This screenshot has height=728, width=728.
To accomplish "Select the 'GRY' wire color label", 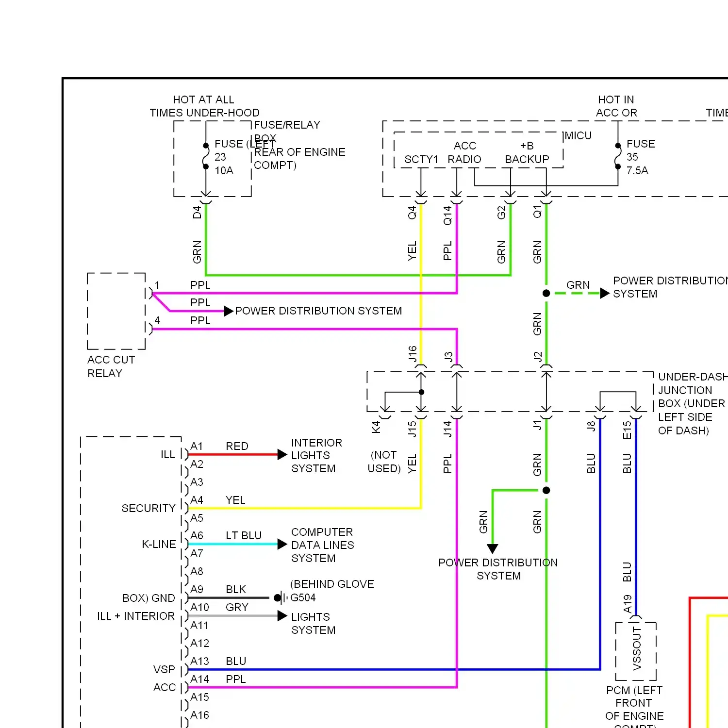I will pyautogui.click(x=237, y=607).
